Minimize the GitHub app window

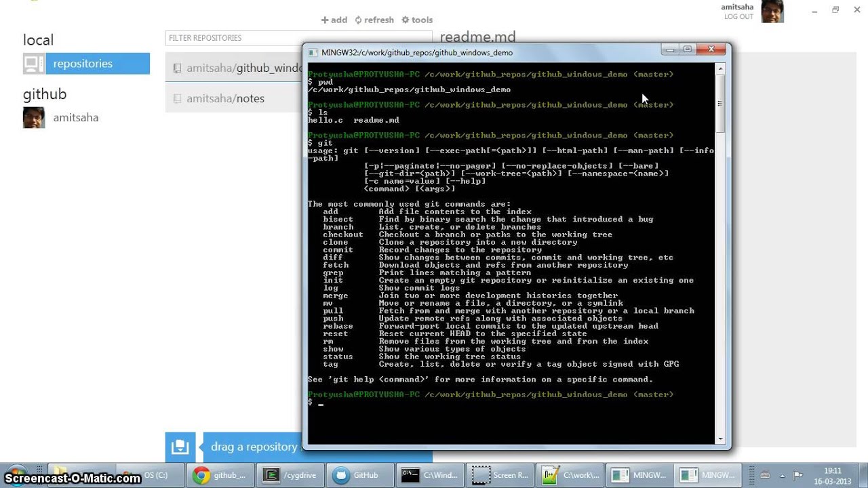(x=814, y=10)
